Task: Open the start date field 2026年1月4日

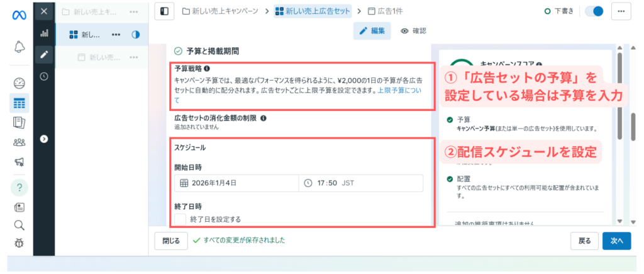Action: (x=236, y=183)
